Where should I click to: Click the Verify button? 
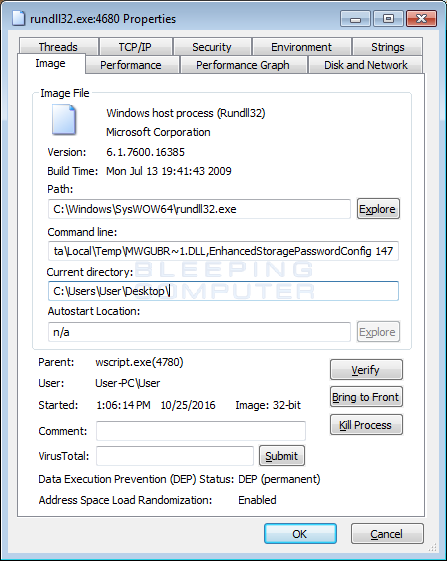coord(366,370)
